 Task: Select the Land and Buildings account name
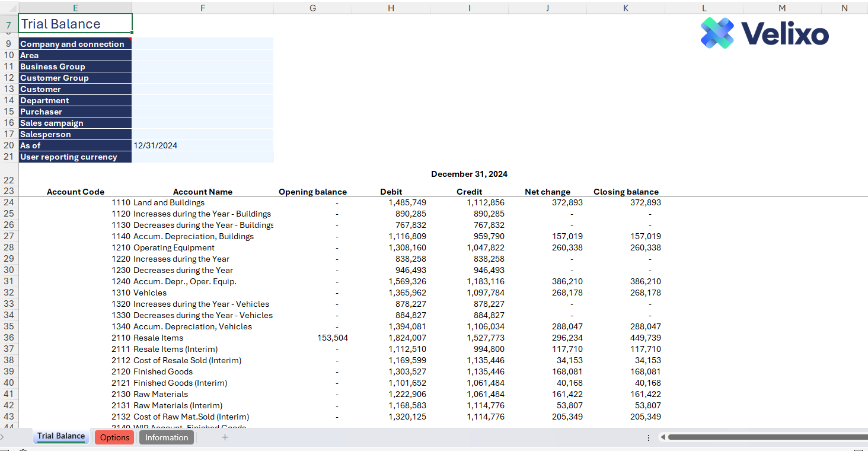pos(169,202)
